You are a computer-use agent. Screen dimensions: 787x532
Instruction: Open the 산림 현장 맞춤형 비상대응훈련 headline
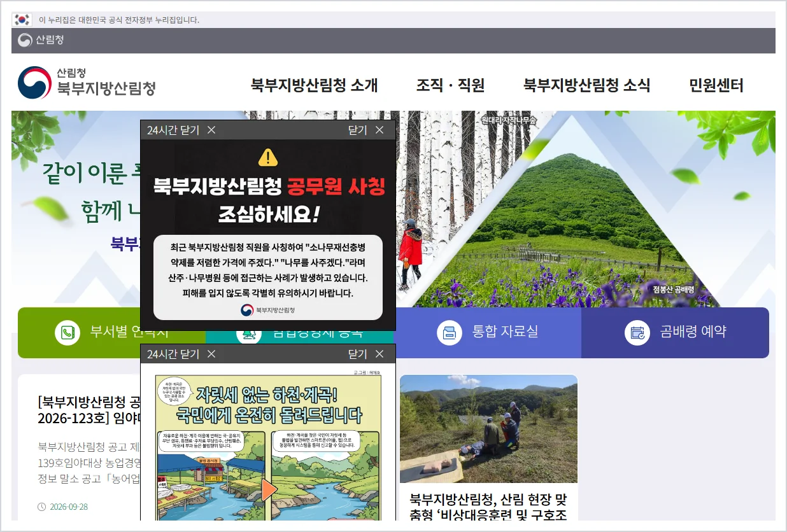pos(488,507)
